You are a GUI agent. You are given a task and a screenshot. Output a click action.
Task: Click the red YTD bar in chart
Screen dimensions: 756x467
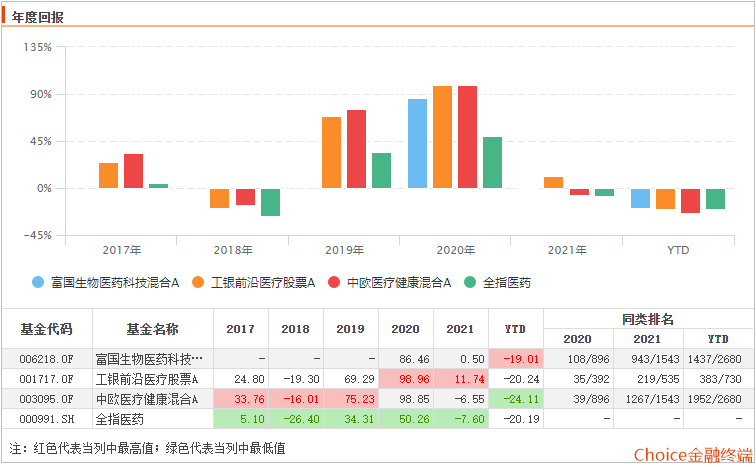pyautogui.click(x=690, y=200)
